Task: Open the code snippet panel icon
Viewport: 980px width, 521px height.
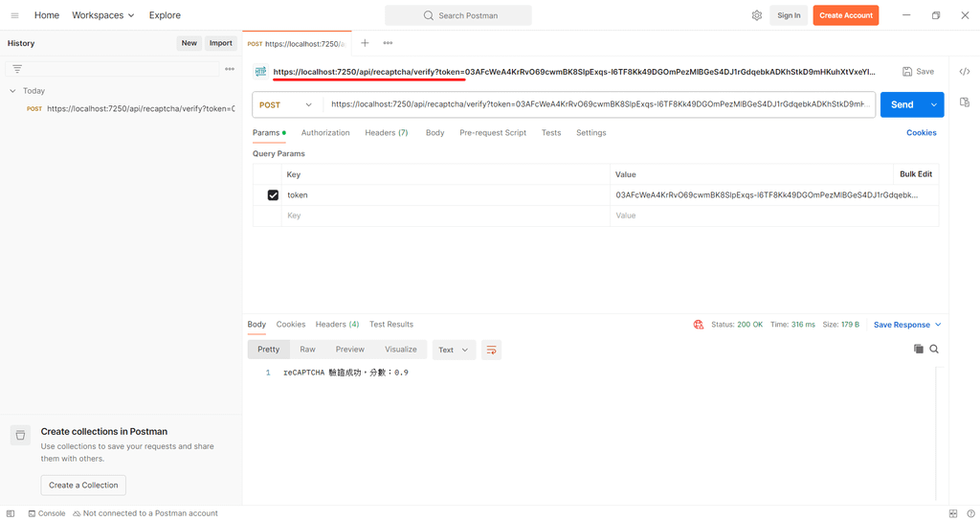Action: click(965, 72)
